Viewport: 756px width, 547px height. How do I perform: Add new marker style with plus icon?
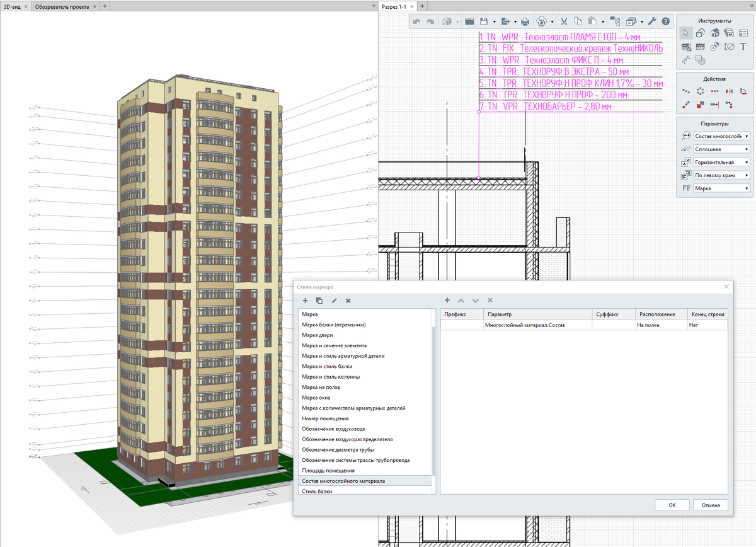(x=305, y=301)
